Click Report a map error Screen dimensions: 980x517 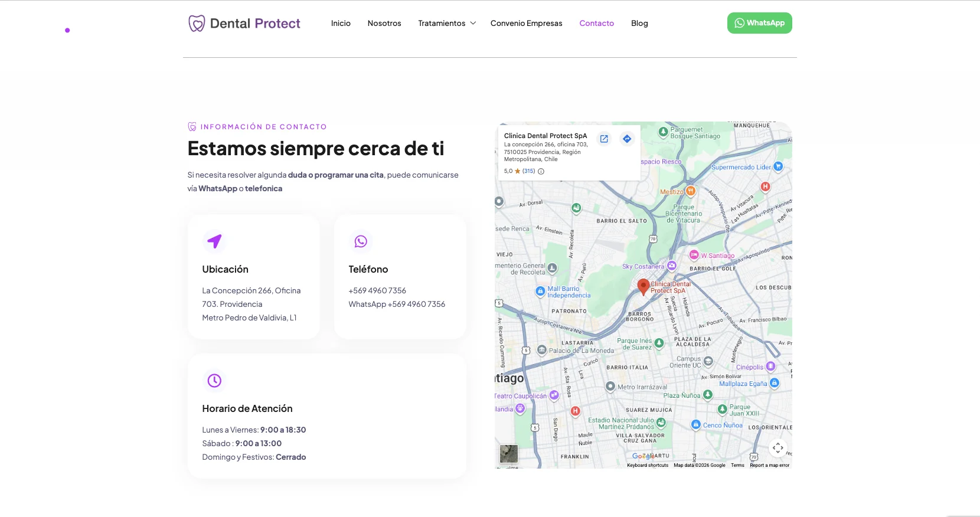(769, 465)
